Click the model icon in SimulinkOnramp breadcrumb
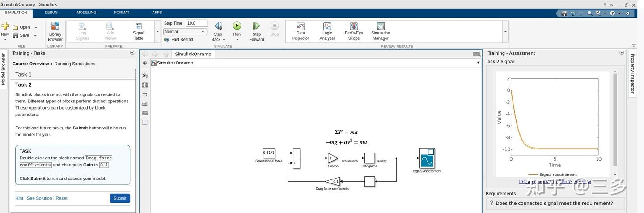 (x=154, y=63)
